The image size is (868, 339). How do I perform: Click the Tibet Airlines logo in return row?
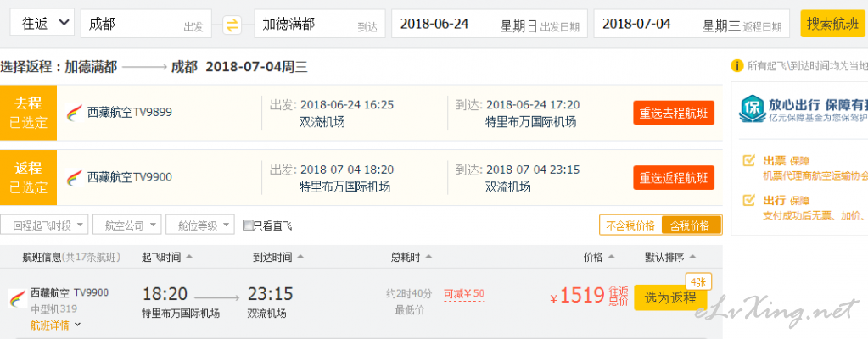pyautogui.click(x=74, y=177)
